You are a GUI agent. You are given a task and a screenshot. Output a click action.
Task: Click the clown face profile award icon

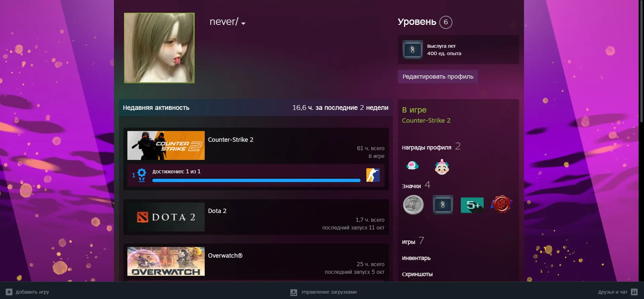pos(442,167)
